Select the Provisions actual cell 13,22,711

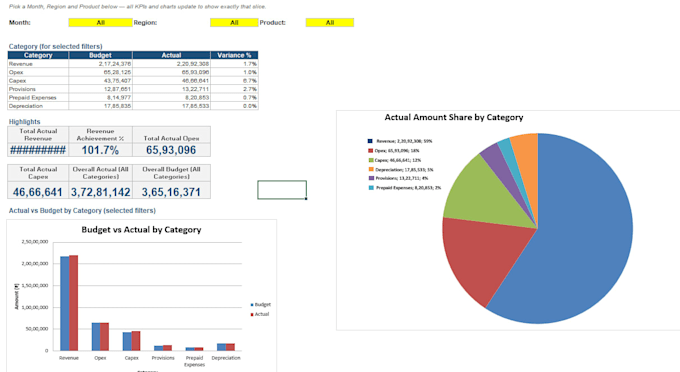click(x=171, y=89)
